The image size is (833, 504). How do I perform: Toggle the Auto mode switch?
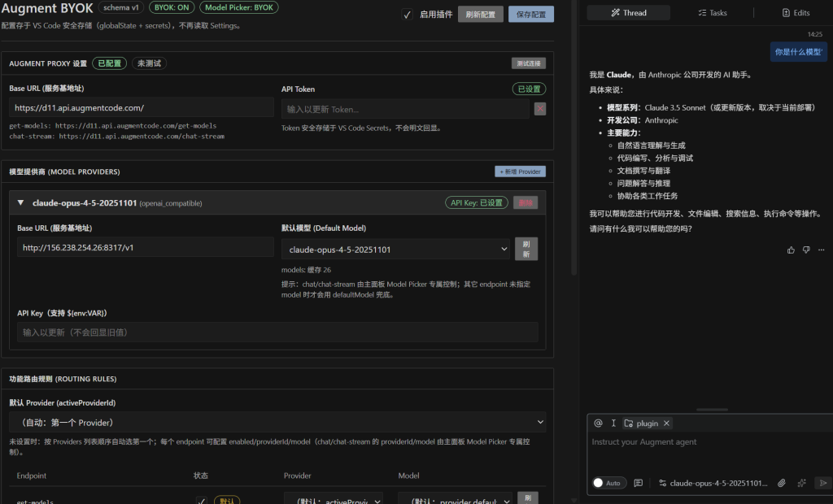click(608, 483)
